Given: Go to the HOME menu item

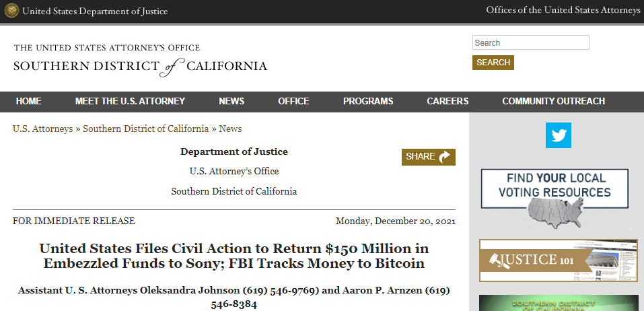Looking at the screenshot, I should [29, 102].
